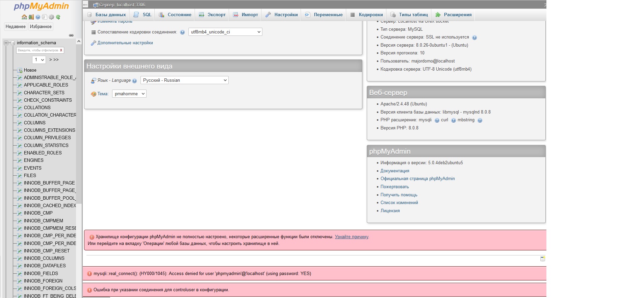Switch to the SQL tab
The image size is (644, 298).
coord(143,15)
